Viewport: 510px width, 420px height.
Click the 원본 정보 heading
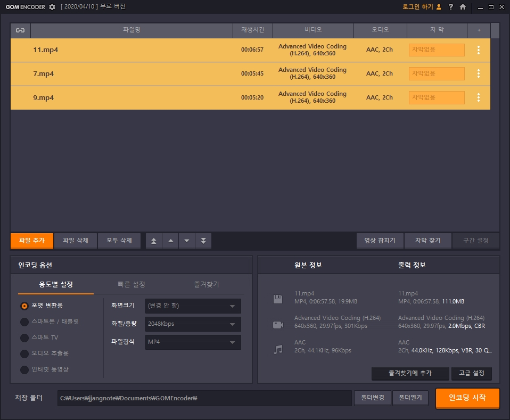click(308, 265)
